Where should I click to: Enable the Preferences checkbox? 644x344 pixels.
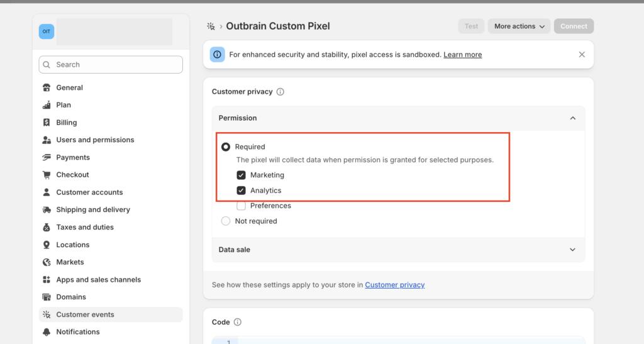point(241,206)
